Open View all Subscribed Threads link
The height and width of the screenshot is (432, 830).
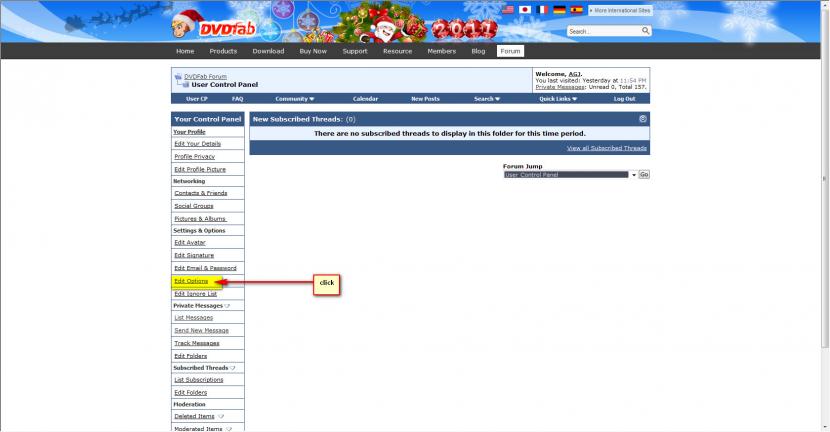click(x=606, y=148)
